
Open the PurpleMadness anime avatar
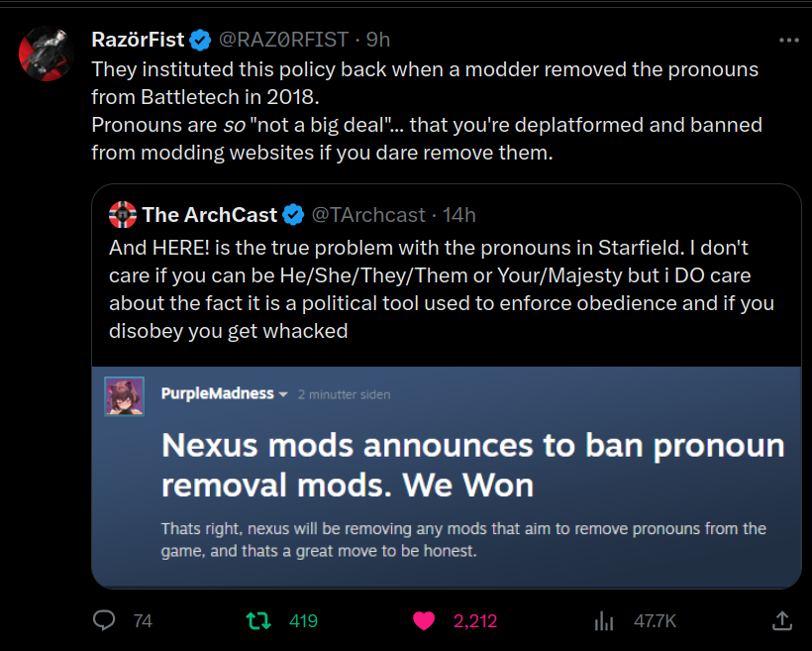[x=125, y=395]
